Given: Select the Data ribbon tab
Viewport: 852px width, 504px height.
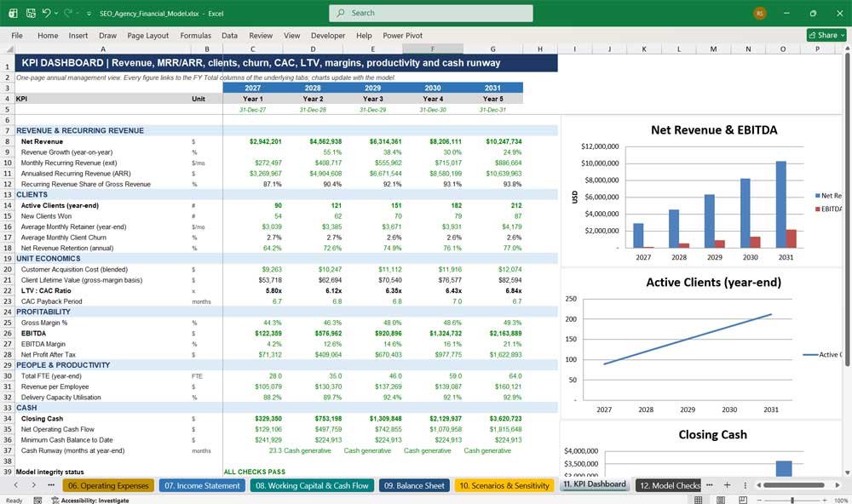Looking at the screenshot, I should [x=229, y=35].
